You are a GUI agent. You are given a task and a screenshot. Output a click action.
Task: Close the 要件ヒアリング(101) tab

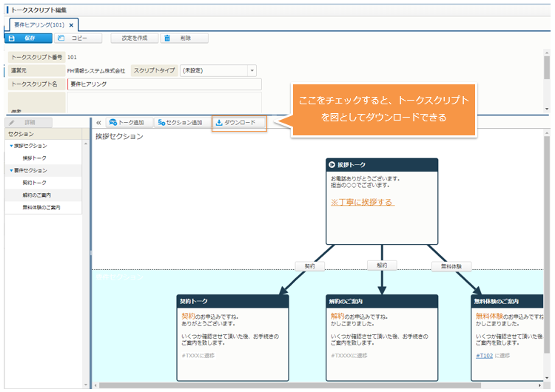(x=71, y=25)
